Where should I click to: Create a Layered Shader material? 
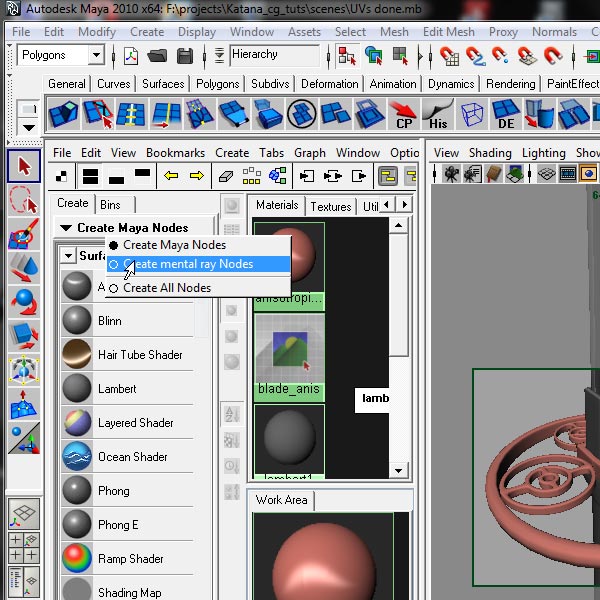click(x=128, y=423)
